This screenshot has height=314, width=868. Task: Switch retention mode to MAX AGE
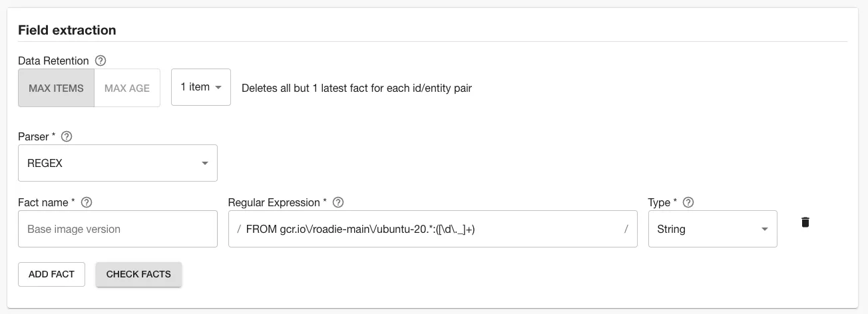127,88
